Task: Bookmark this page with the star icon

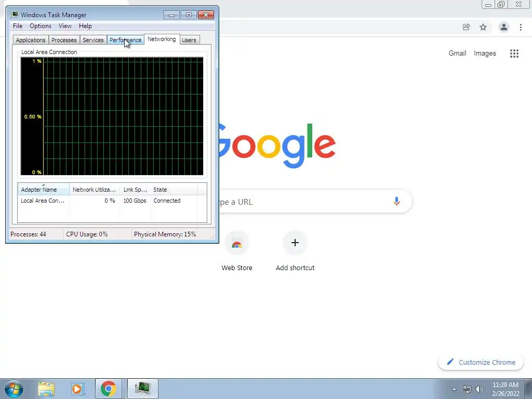Action: coord(483,27)
